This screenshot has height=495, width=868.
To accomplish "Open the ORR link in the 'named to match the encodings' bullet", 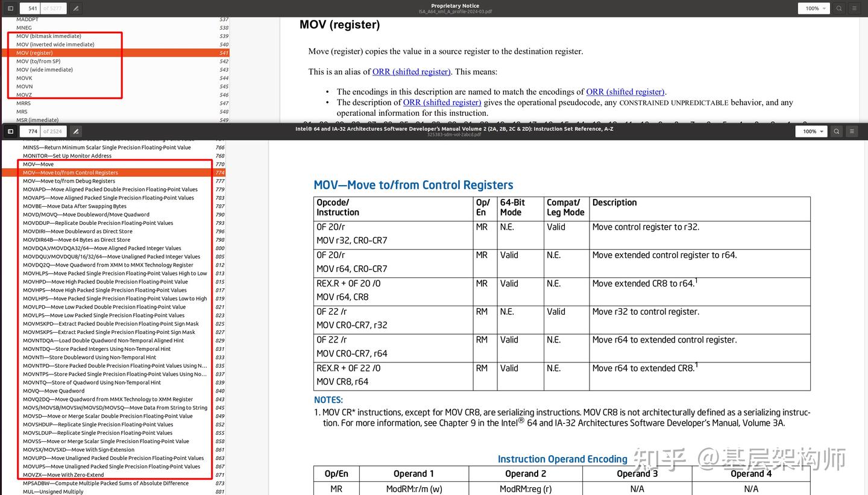I will coord(625,92).
